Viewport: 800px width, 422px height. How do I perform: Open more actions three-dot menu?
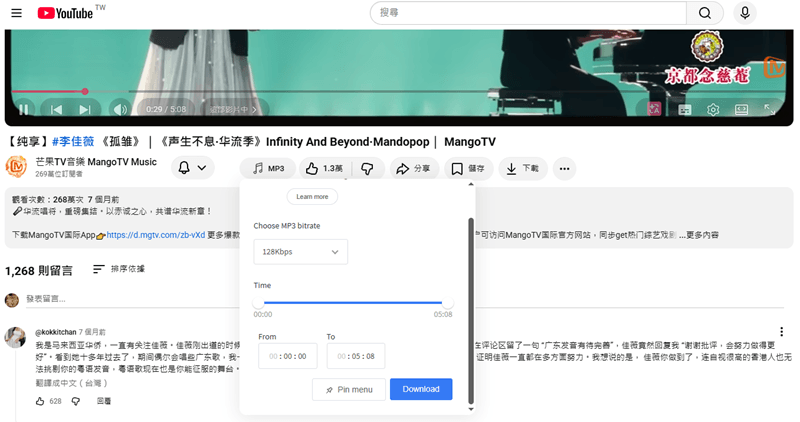coord(564,168)
